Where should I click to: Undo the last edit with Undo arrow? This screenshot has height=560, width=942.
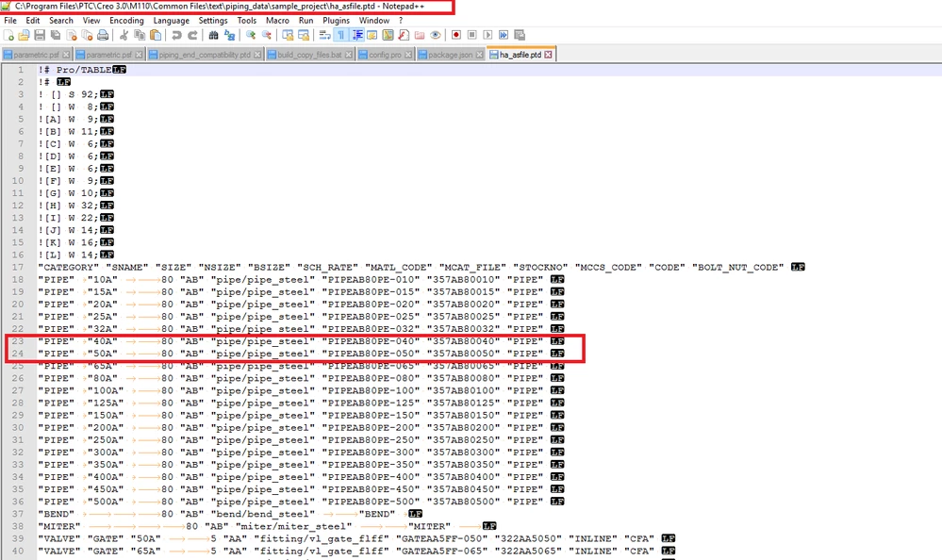pyautogui.click(x=176, y=35)
